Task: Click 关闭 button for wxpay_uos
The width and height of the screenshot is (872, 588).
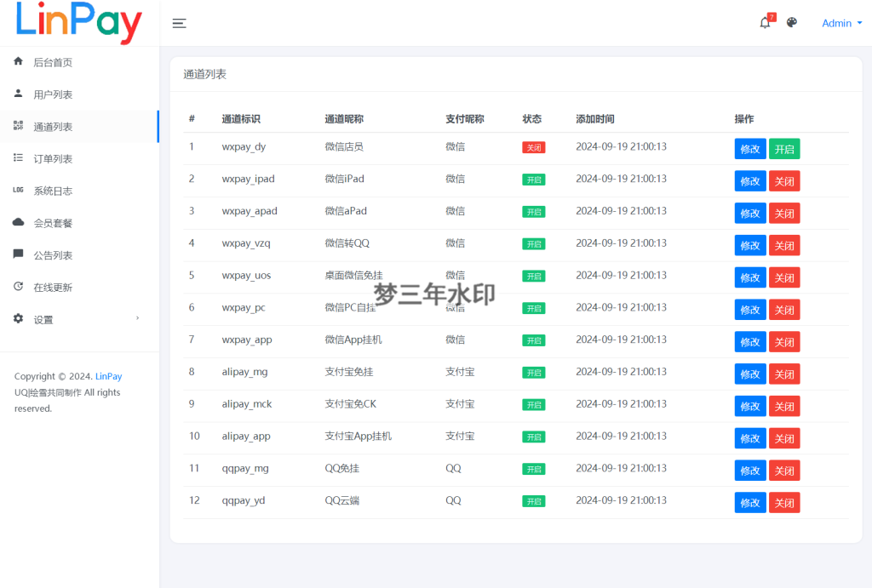Action: (784, 278)
